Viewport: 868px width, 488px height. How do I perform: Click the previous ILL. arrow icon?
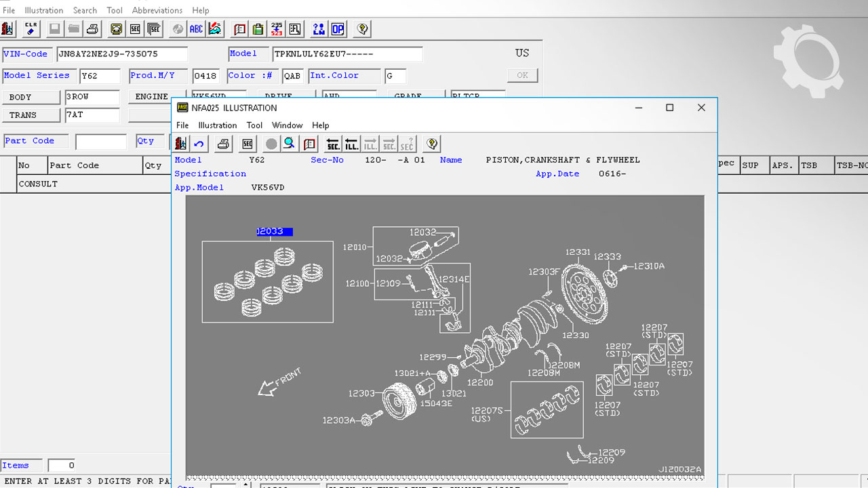coord(351,144)
